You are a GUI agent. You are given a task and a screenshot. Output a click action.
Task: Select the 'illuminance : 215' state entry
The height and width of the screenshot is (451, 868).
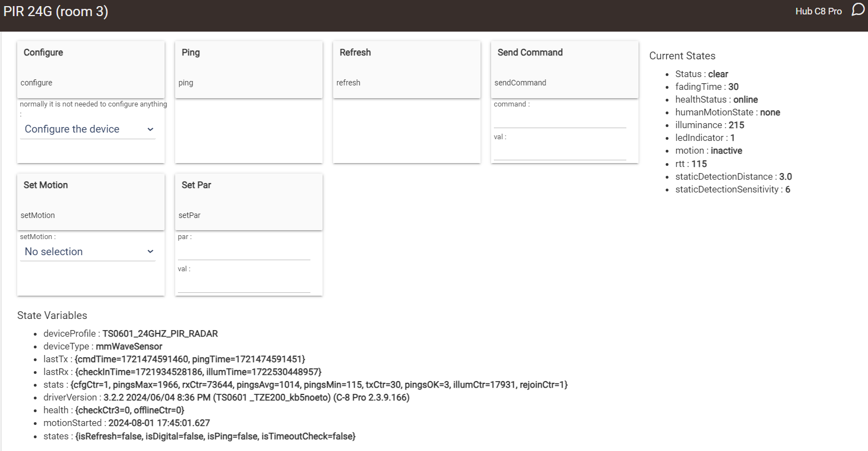click(x=709, y=125)
